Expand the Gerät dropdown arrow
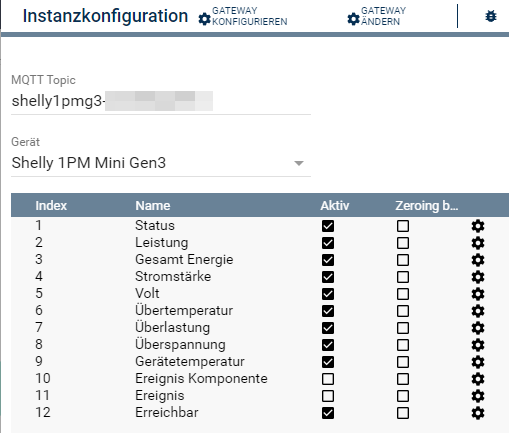 click(299, 163)
